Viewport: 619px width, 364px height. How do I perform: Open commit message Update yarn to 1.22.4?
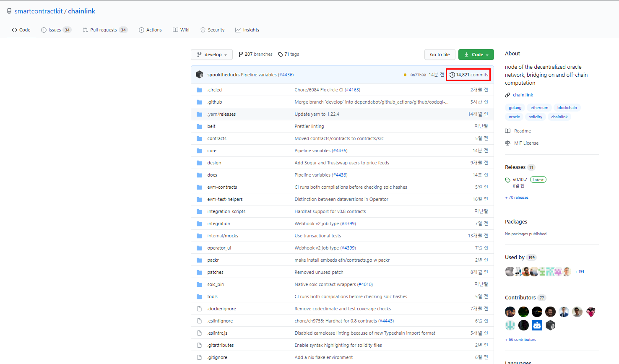[317, 114]
